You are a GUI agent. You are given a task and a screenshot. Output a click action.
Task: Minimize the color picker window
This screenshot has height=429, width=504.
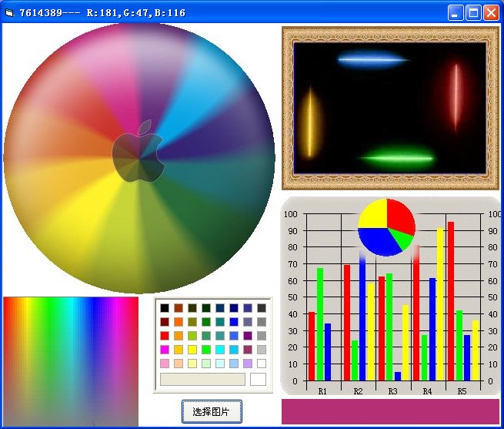[456, 13]
